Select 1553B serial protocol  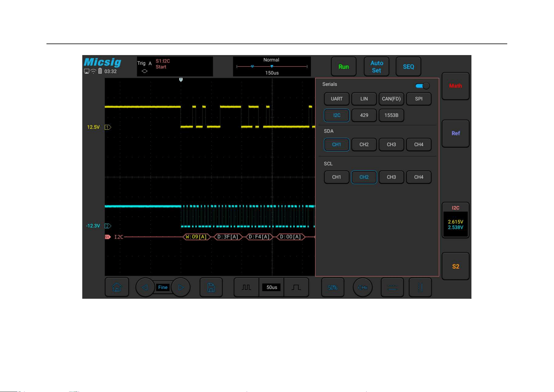point(391,115)
